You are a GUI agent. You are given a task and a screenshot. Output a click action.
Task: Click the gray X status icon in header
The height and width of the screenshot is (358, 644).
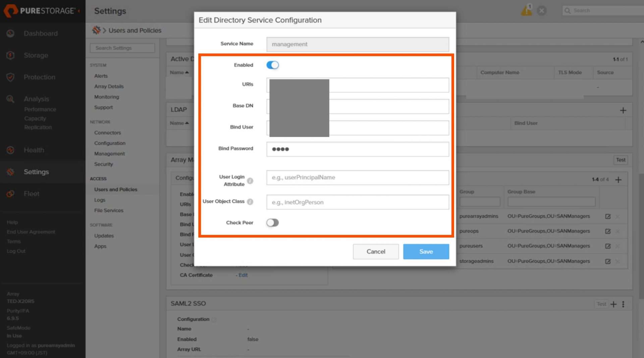[541, 11]
